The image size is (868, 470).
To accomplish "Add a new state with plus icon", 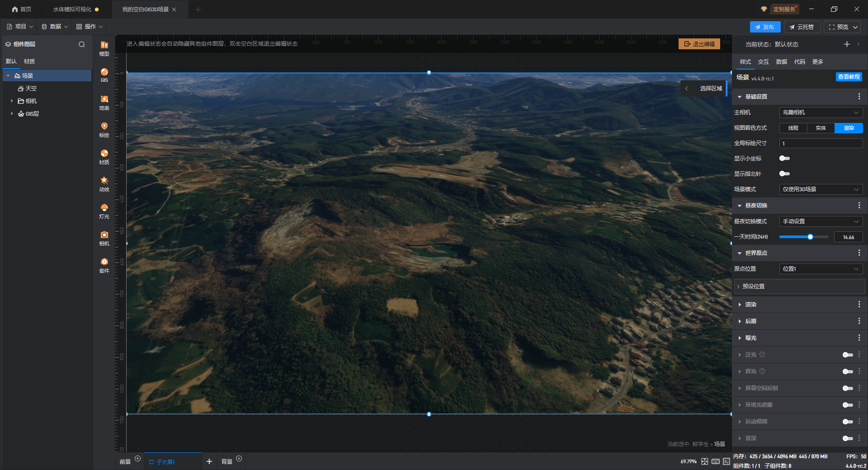I will (847, 44).
